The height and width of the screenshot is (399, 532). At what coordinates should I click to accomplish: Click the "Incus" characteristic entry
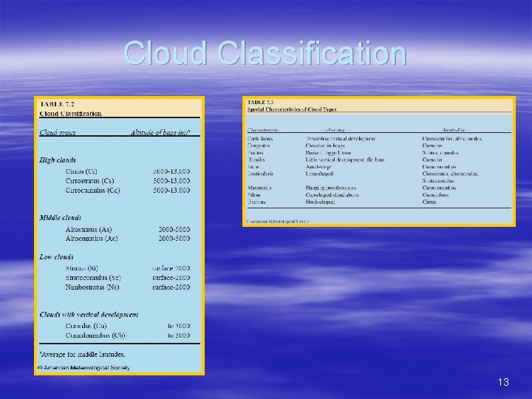click(253, 166)
